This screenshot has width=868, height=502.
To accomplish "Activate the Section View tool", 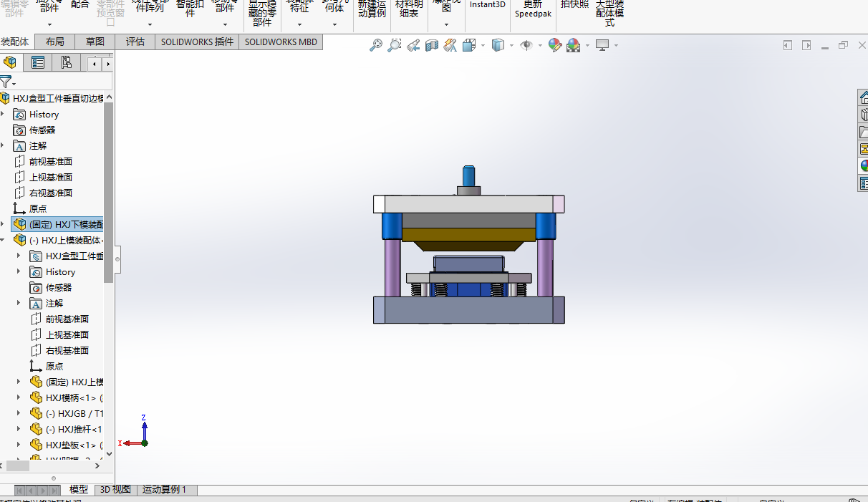I will [x=432, y=46].
